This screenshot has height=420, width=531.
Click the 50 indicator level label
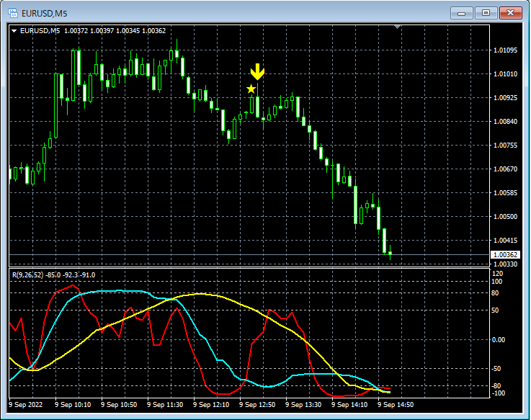pos(495,310)
